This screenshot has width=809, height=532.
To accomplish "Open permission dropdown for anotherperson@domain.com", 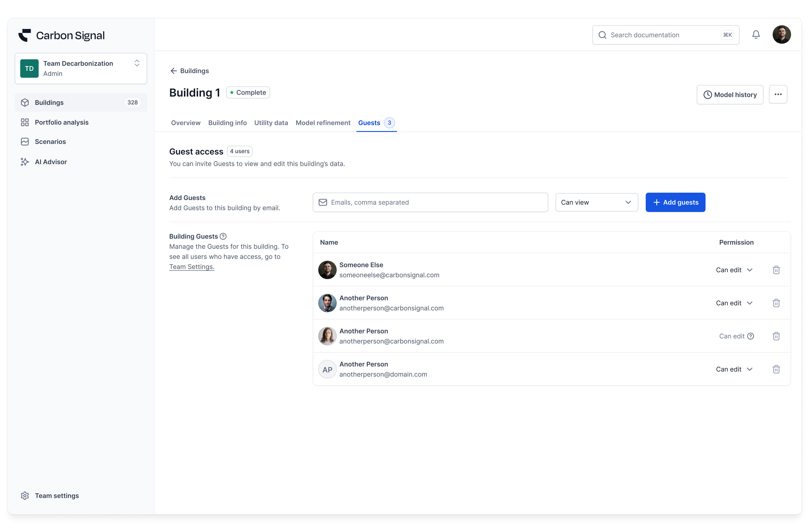I will pyautogui.click(x=734, y=369).
